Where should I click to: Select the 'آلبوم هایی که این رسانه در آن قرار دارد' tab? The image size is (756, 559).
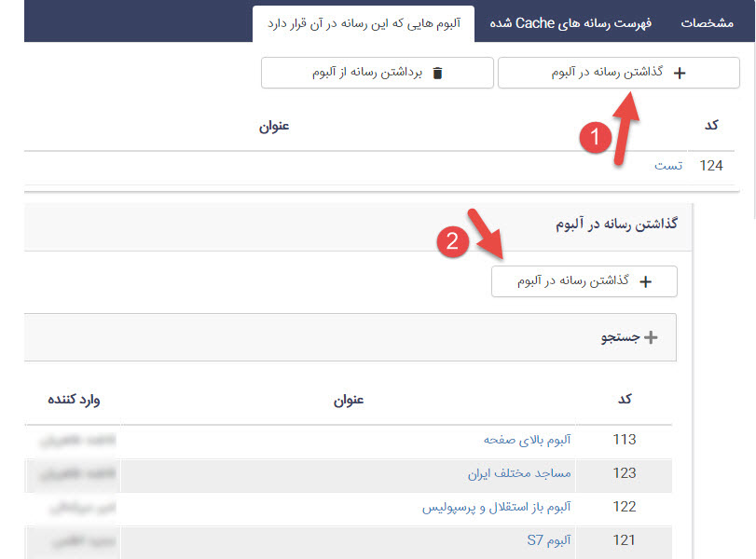click(x=364, y=23)
